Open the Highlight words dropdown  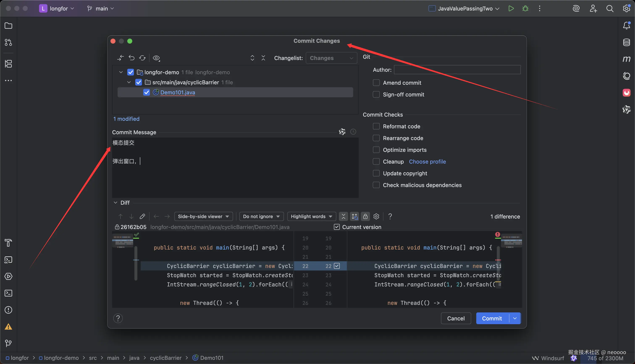pos(311,216)
